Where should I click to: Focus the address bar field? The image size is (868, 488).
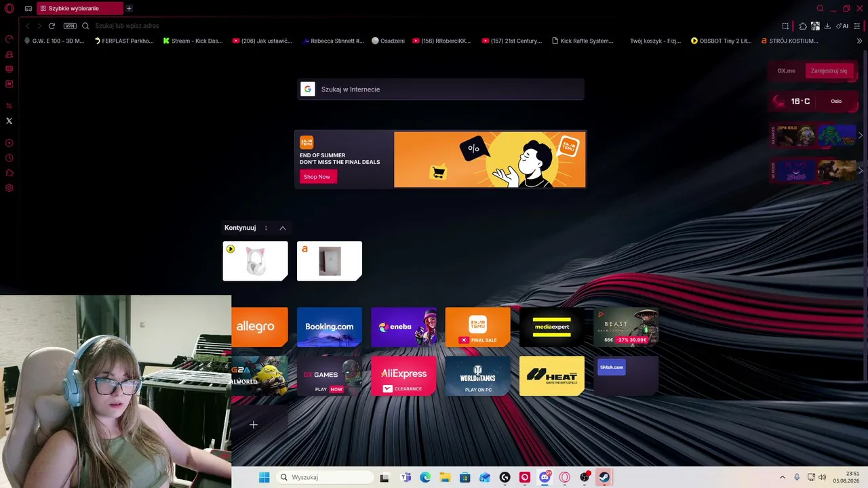pos(434,26)
